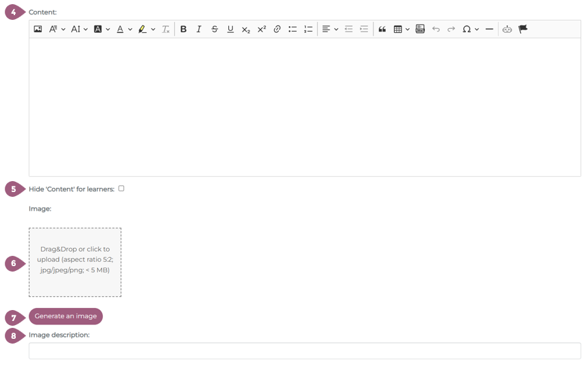
Task: Click the flag icon in toolbar
Action: point(523,29)
